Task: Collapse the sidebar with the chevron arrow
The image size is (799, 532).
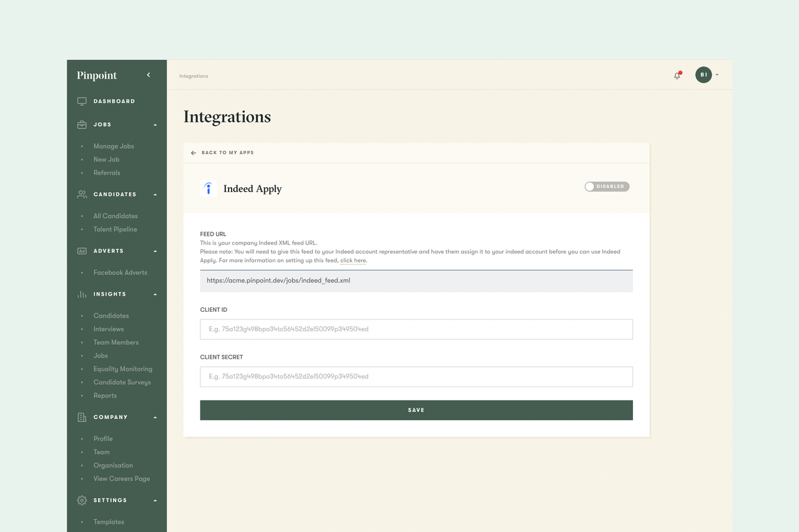Action: [149, 74]
